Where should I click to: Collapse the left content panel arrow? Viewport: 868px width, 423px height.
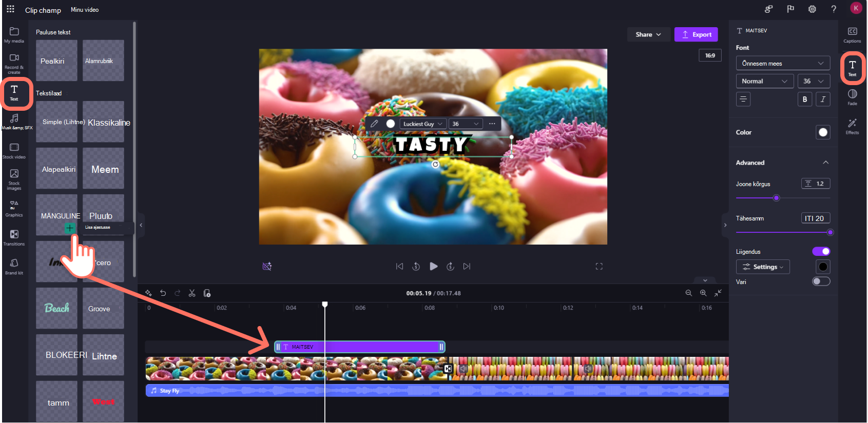[141, 225]
